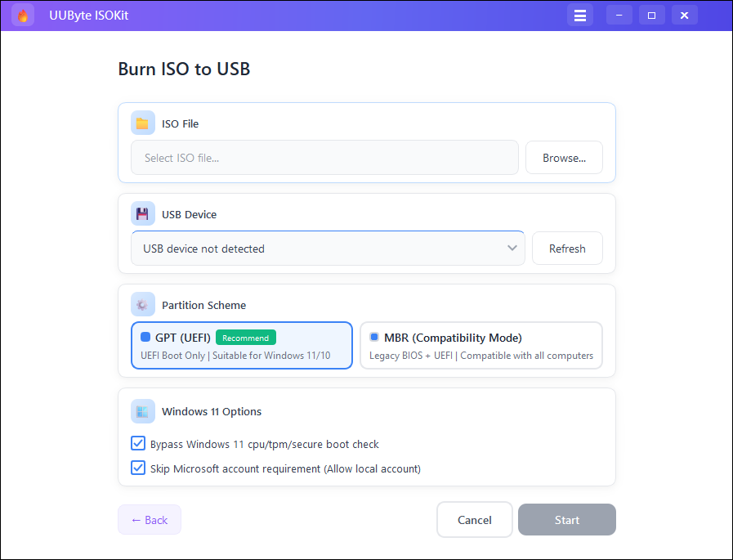Viewport: 733px width, 560px height.
Task: Click the 'Burn ISO to USB' heading
Action: pyautogui.click(x=184, y=69)
